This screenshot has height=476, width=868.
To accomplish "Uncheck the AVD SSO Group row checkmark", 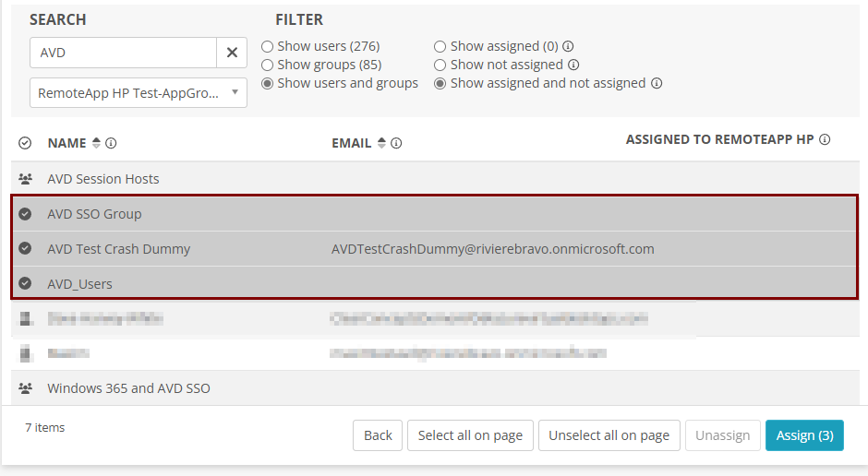I will tap(25, 214).
